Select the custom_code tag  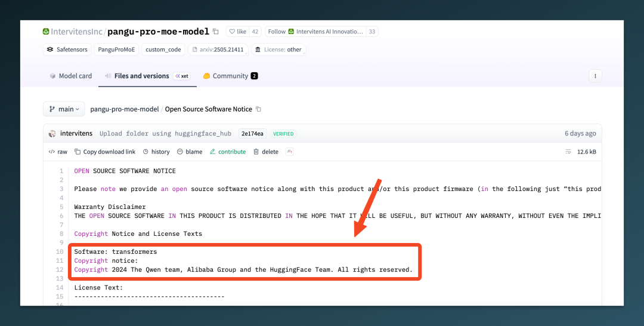point(163,50)
